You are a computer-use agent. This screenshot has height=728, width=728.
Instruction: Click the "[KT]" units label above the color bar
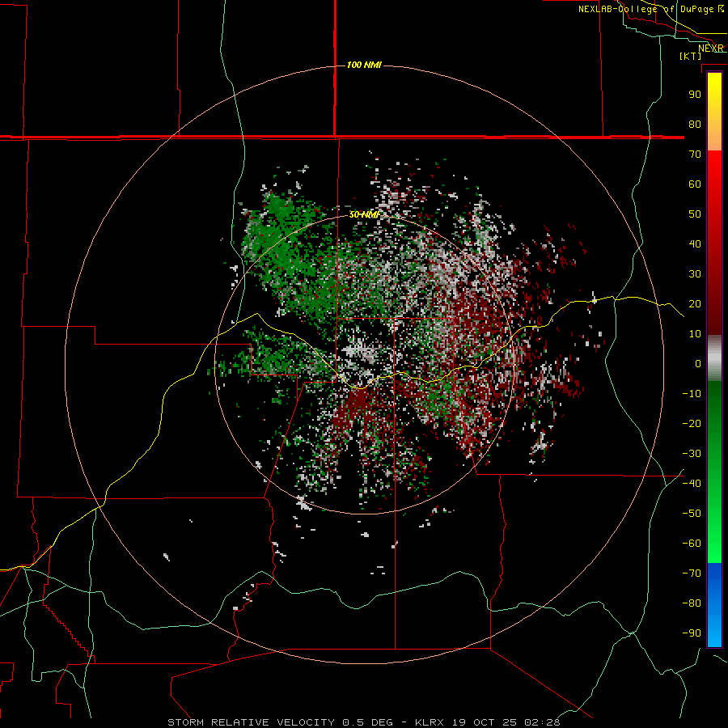click(691, 56)
